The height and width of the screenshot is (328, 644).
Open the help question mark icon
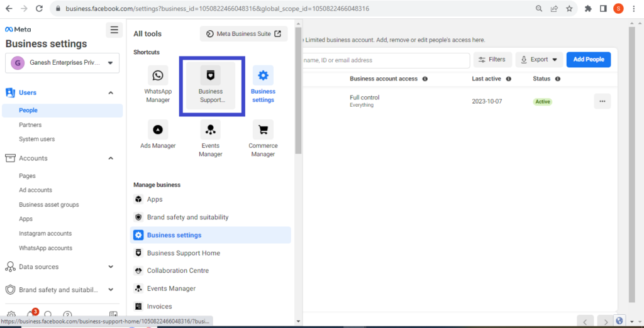(68, 315)
